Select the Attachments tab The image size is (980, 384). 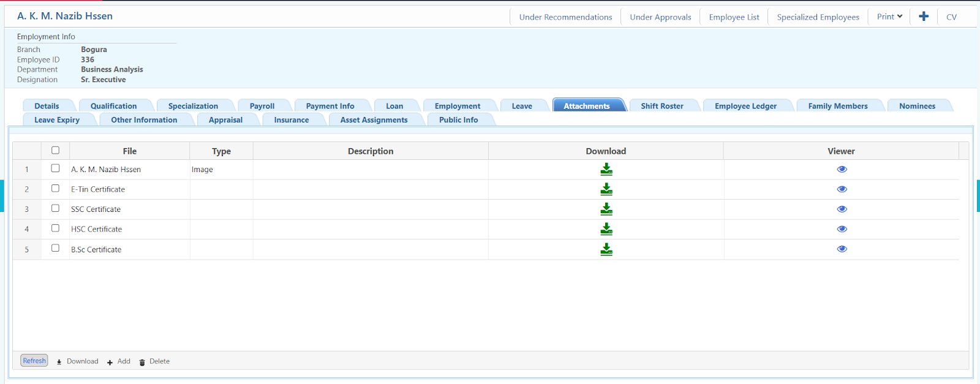tap(587, 106)
